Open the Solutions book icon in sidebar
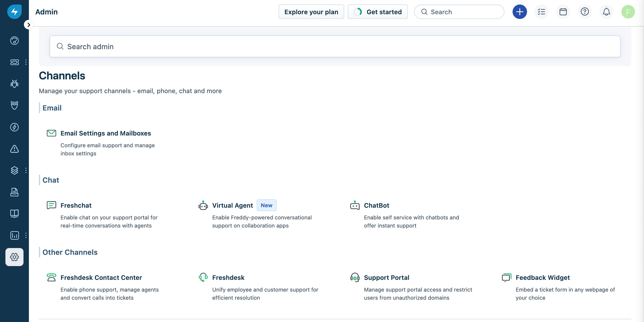This screenshot has height=322, width=644. click(14, 214)
